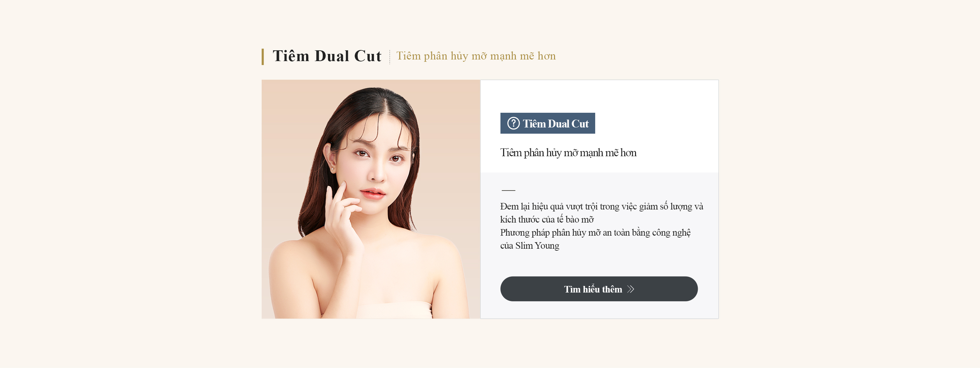Select the blue Tiêm Dual Cut badge
The height and width of the screenshot is (368, 980).
pos(547,123)
